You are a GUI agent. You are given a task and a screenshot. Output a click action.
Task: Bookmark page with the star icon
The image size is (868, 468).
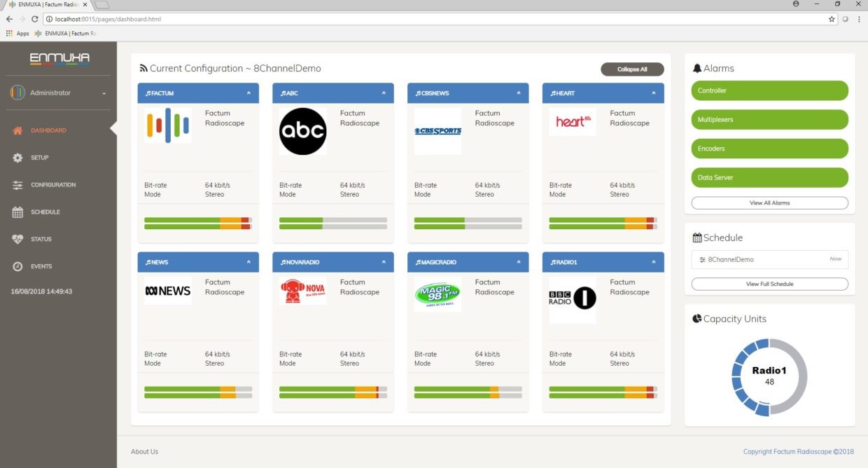(832, 19)
